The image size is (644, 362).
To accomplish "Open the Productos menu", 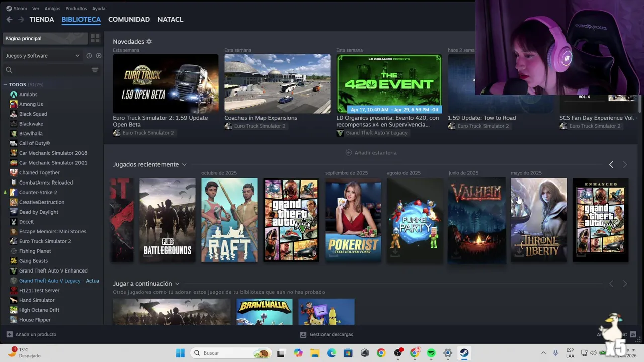I will [x=76, y=9].
